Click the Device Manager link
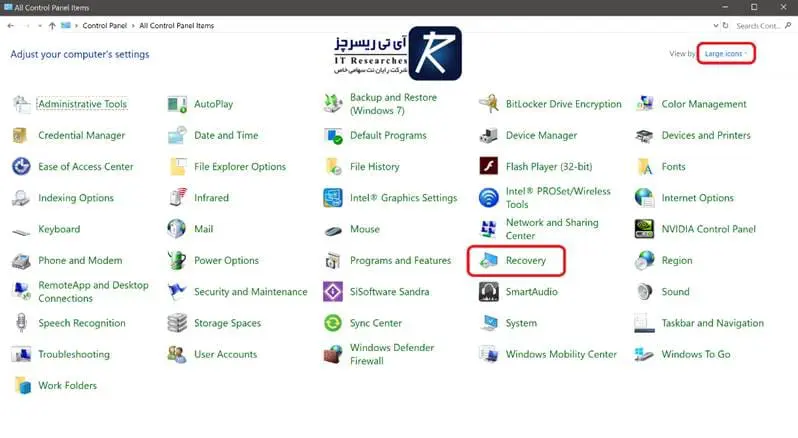This screenshot has width=798, height=438. click(541, 136)
